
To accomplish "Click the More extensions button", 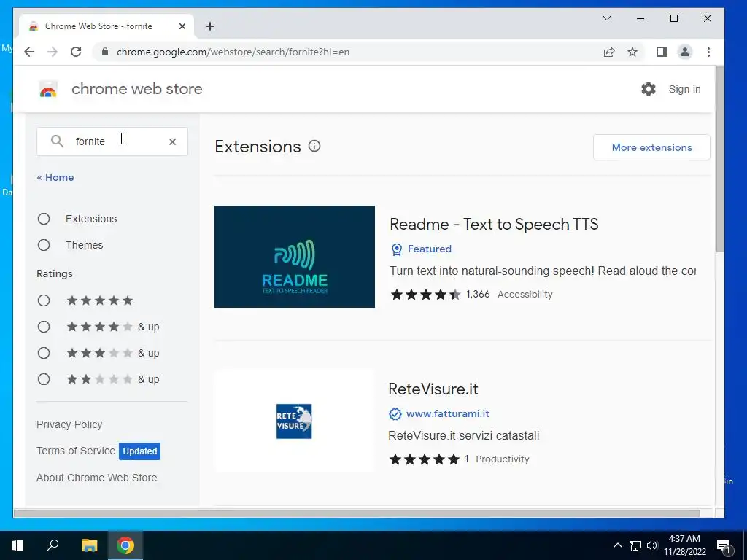I will 651,147.
